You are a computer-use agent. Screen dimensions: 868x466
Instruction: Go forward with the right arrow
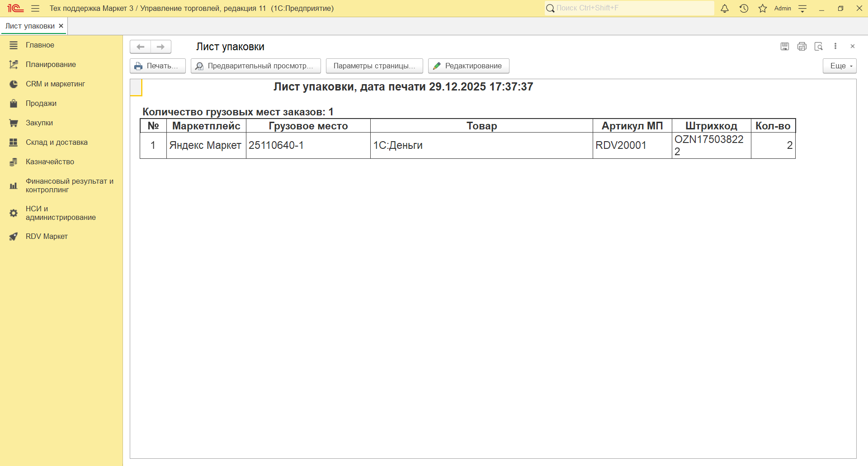pos(161,47)
